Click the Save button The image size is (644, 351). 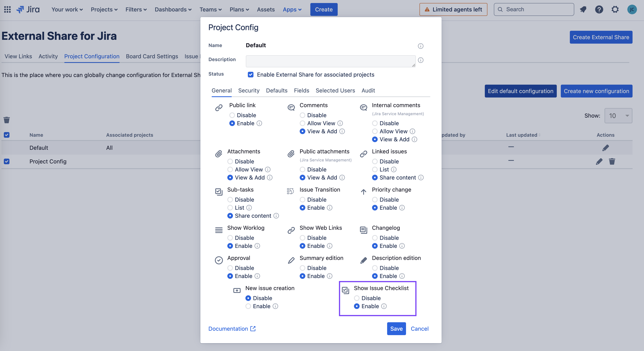tap(396, 329)
